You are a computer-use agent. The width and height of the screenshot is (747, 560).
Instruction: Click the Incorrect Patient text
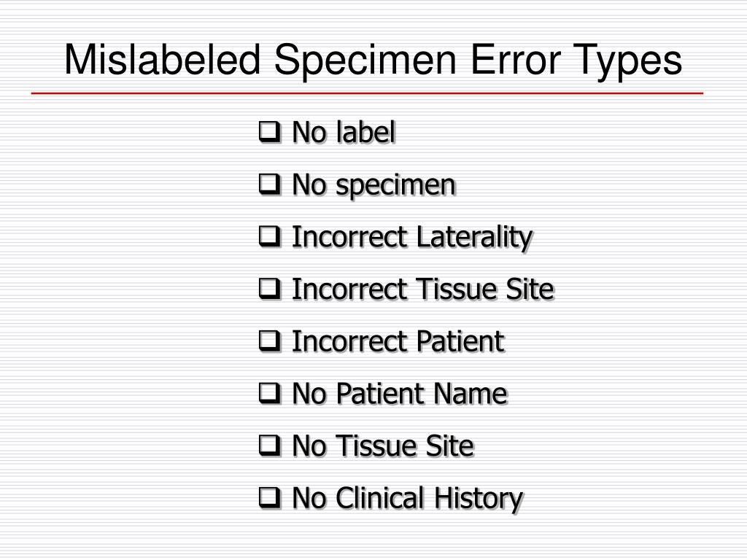pos(398,342)
